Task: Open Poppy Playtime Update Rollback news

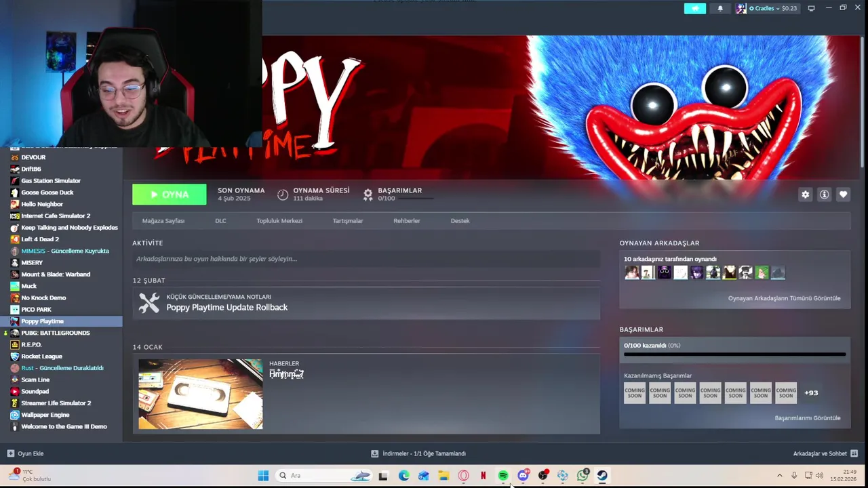Action: coord(227,307)
